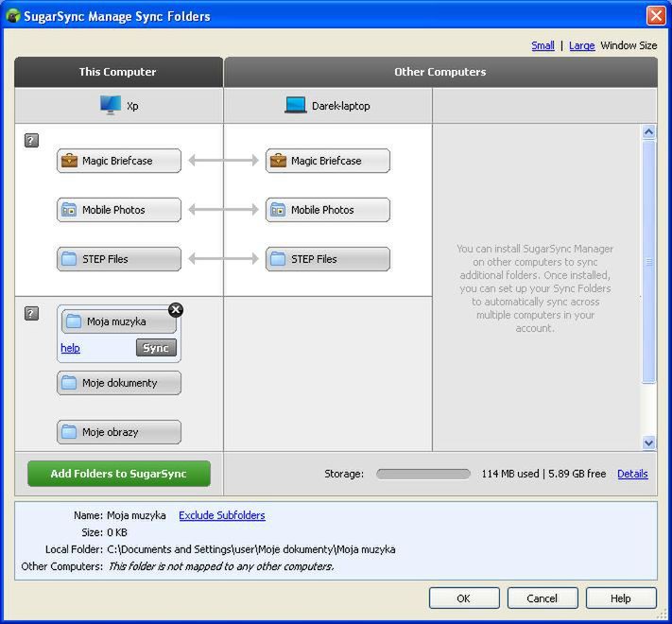Open the This Computer tab

point(118,72)
